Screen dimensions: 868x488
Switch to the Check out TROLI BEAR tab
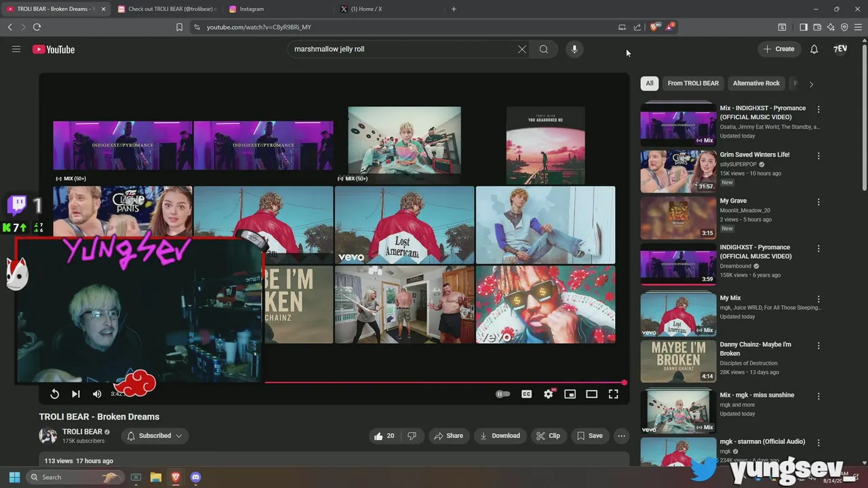coord(168,9)
